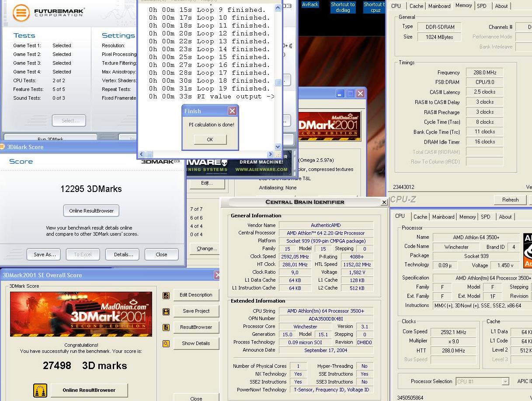Switch to Cache tab in lower CPU-Z window
Screen dimensions: 532x401
(x=420, y=217)
